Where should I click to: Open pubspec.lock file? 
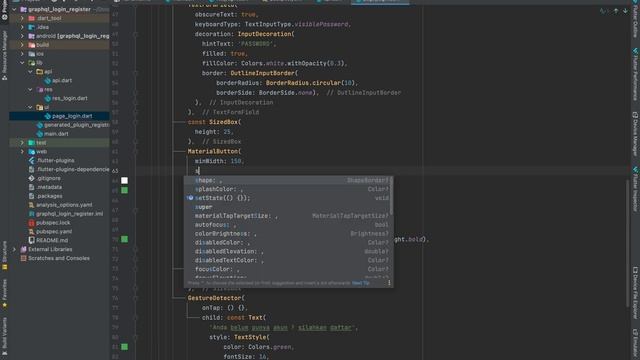click(49, 223)
